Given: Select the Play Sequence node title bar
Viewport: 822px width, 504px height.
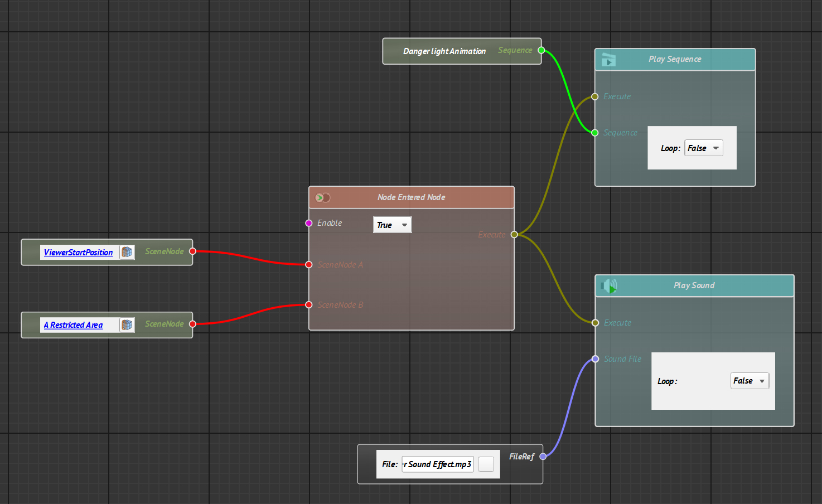Looking at the screenshot, I should coord(675,60).
